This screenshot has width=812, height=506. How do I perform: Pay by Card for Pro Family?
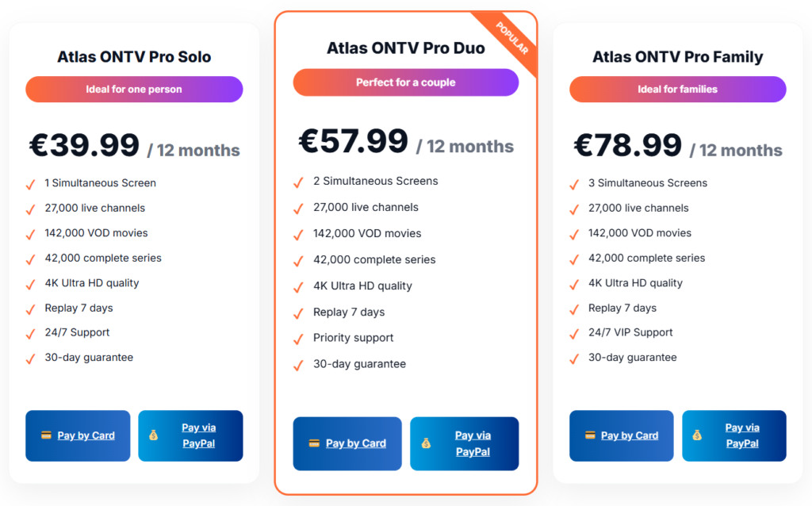tap(630, 435)
